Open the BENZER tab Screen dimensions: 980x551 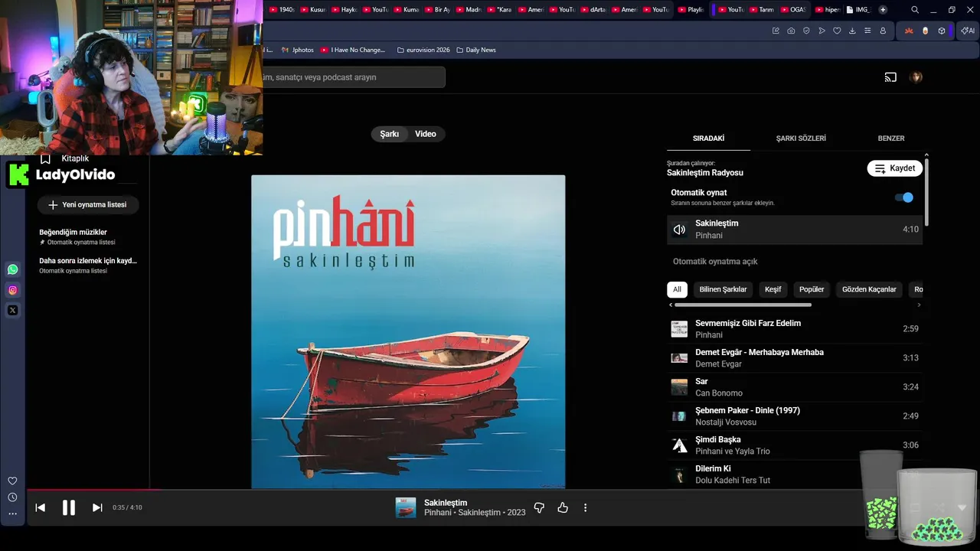tap(891, 139)
